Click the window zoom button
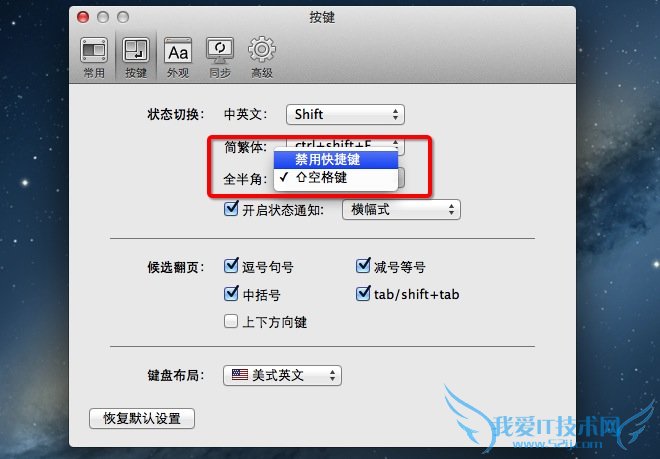660x459 pixels. click(x=123, y=17)
